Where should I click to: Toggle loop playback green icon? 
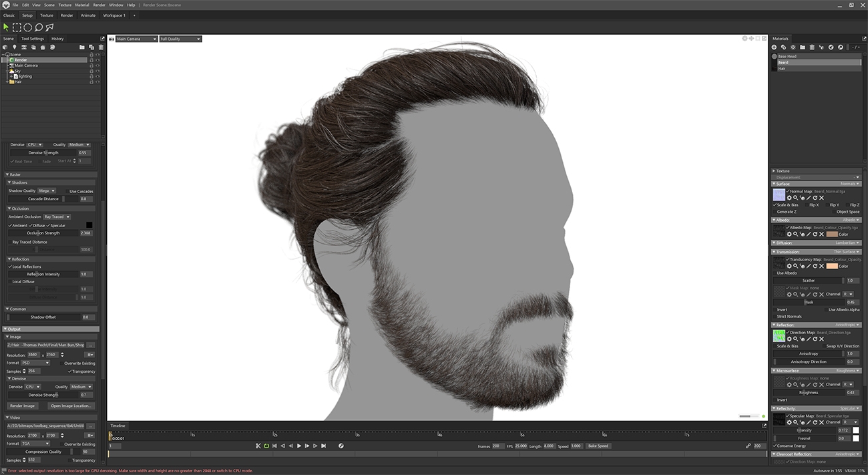point(266,446)
